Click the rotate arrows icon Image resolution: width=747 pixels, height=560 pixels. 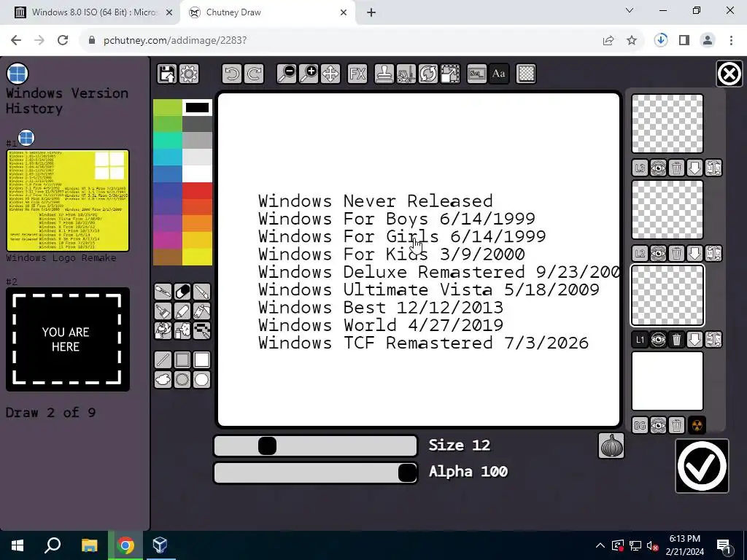[x=427, y=74]
